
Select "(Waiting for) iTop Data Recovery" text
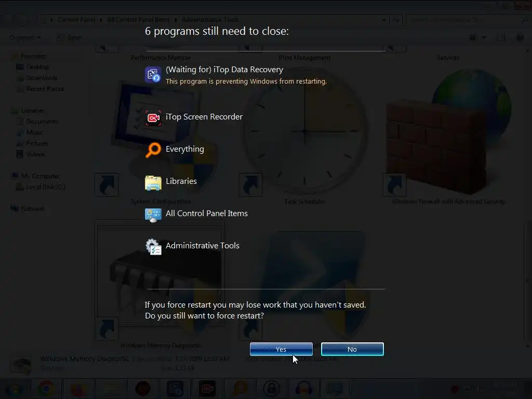(x=224, y=70)
